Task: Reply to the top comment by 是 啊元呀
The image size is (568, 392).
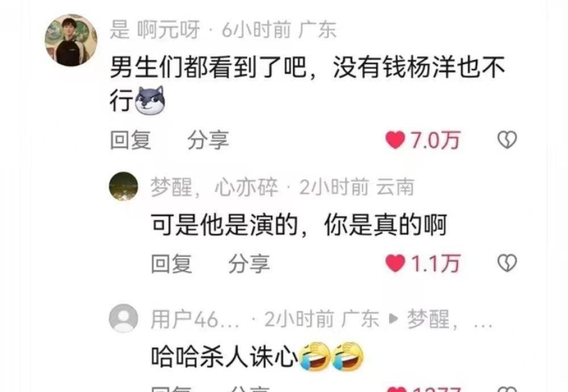Action: [x=131, y=140]
